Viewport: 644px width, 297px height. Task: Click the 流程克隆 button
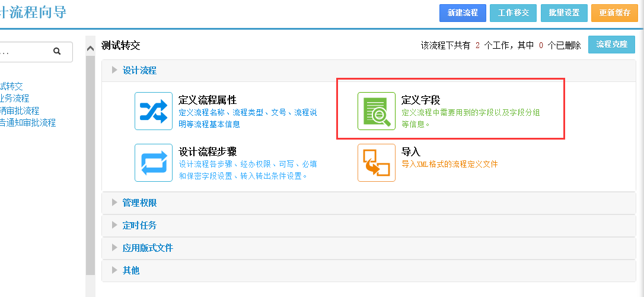(x=611, y=45)
